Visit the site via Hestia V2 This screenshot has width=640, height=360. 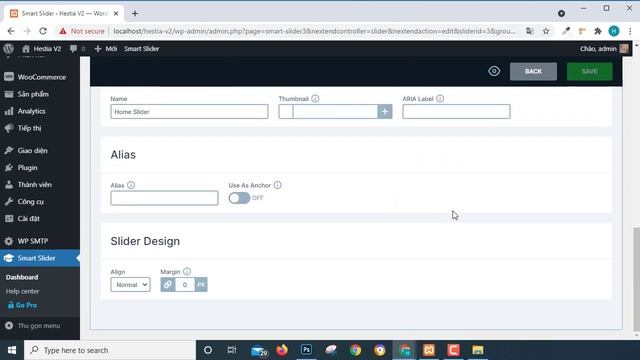[41, 49]
